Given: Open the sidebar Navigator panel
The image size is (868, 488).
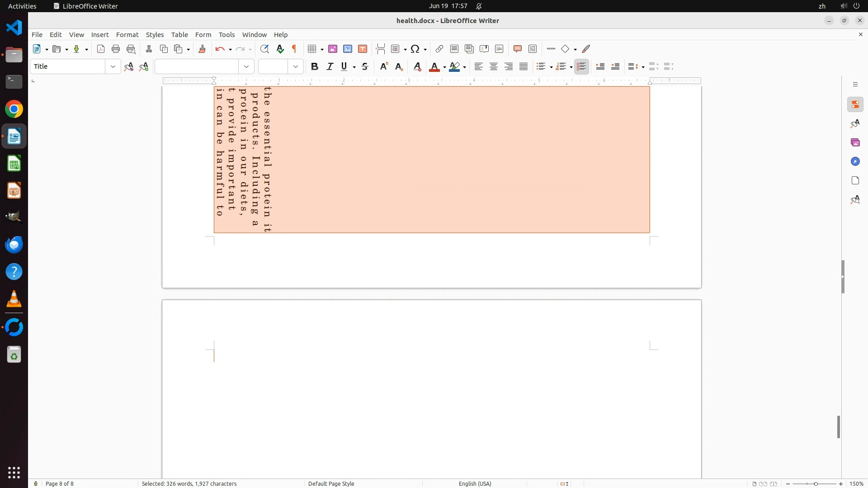Looking at the screenshot, I should pos(855,162).
